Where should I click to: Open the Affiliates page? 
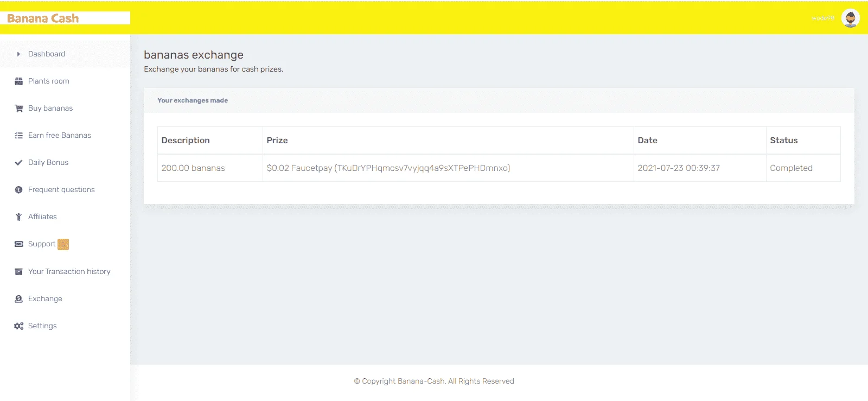click(x=42, y=217)
